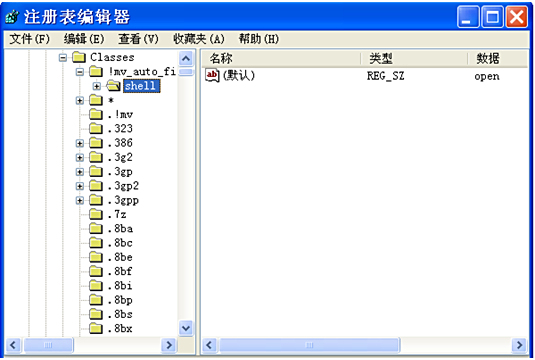The image size is (535, 360).
Task: Click the tree pane scroll down arrow
Action: pyautogui.click(x=186, y=328)
